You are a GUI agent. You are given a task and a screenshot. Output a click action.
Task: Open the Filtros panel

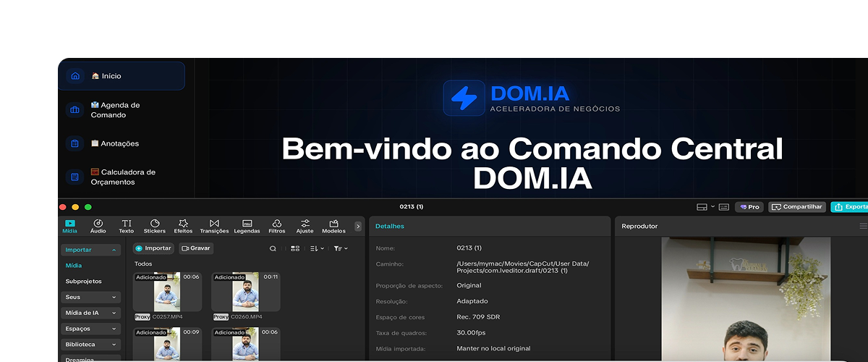click(x=276, y=226)
